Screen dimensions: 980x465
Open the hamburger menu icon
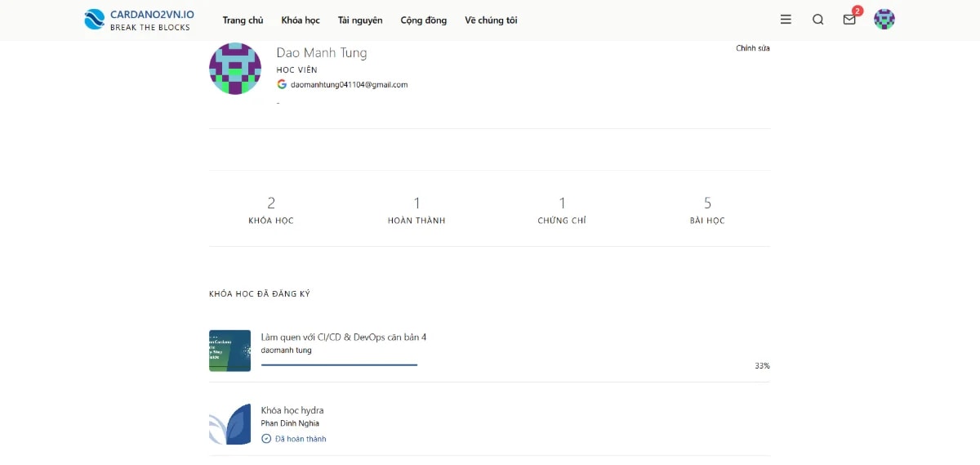pos(786,20)
